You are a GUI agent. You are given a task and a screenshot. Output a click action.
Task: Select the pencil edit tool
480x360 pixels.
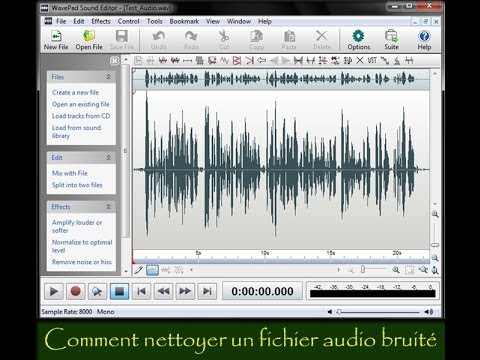pyautogui.click(x=139, y=270)
